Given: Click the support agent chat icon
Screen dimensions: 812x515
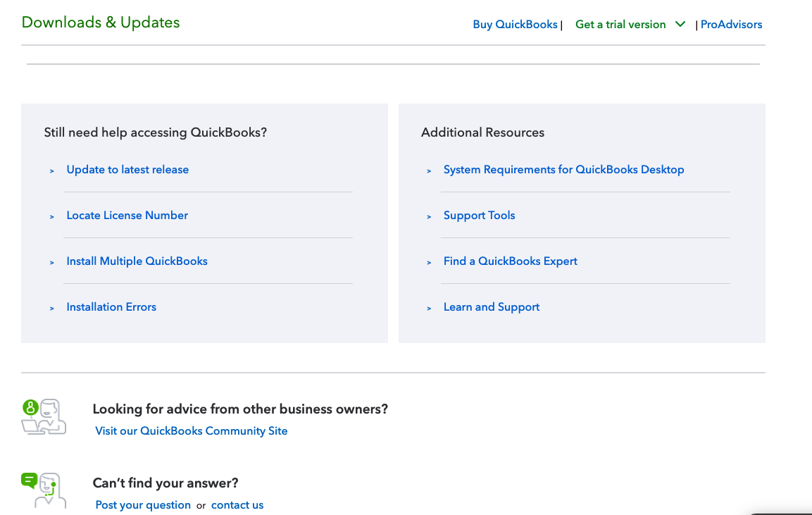Looking at the screenshot, I should [x=44, y=490].
